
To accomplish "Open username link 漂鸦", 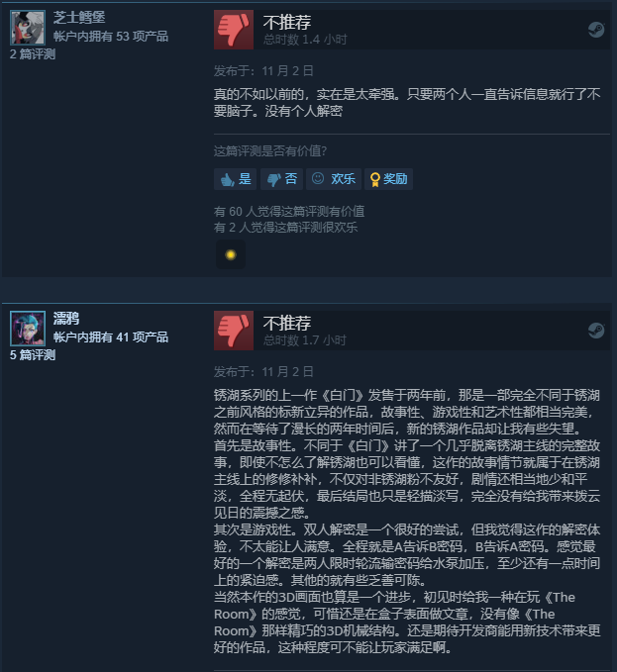I will click(66, 319).
